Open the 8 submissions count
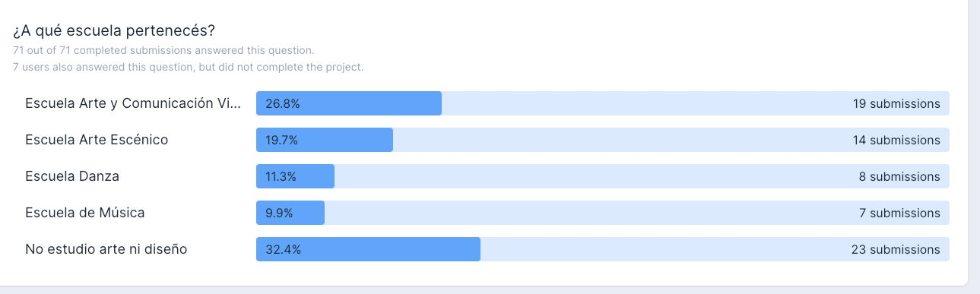The width and height of the screenshot is (980, 294). 899,176
